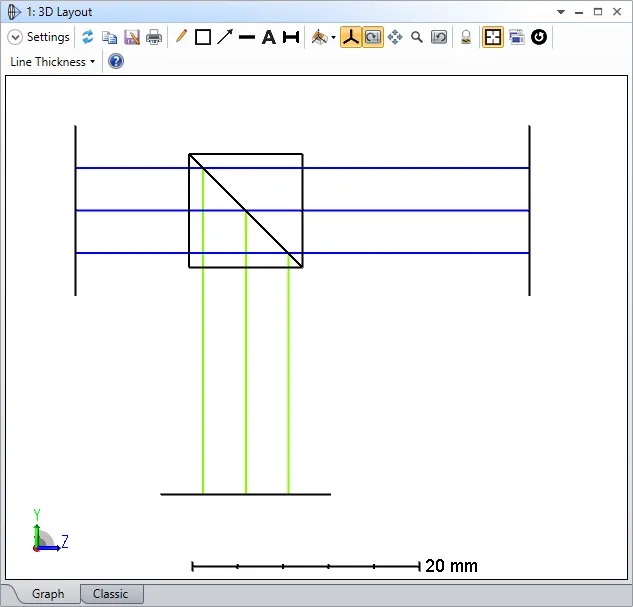
Task: Select the pencil annotation tool
Action: click(x=181, y=36)
